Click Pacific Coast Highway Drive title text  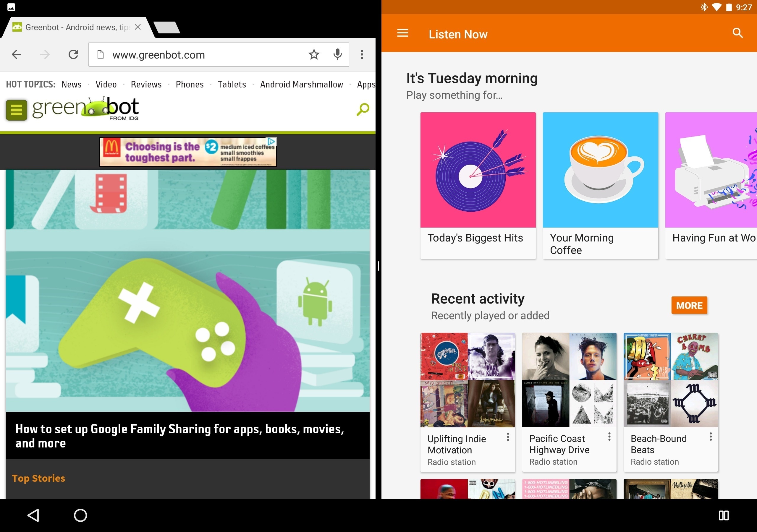pos(559,444)
